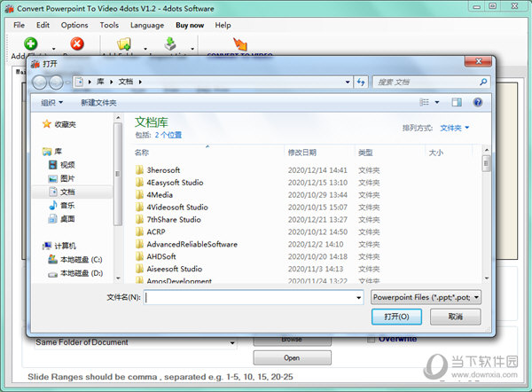Viewport: 532px width, 392px height.
Task: Select the 3herosoft folder
Action: pos(158,170)
